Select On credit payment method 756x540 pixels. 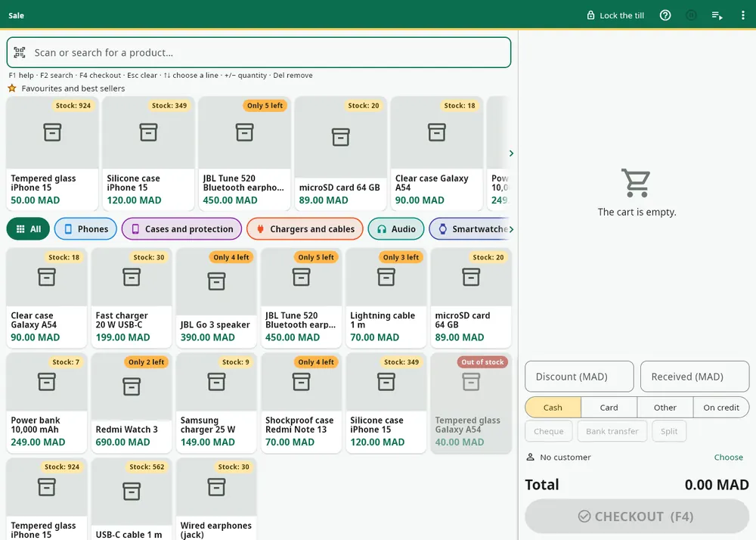click(721, 408)
